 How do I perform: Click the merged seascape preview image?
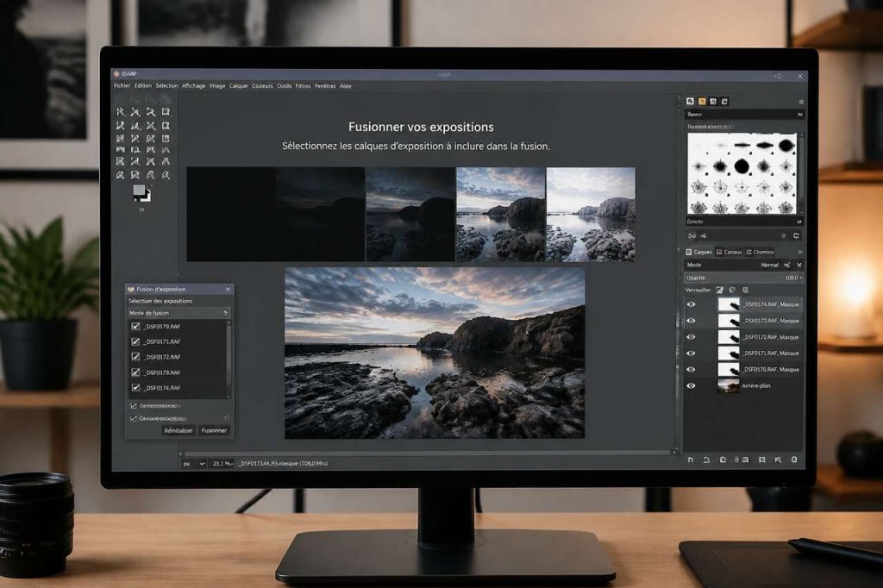[435, 353]
